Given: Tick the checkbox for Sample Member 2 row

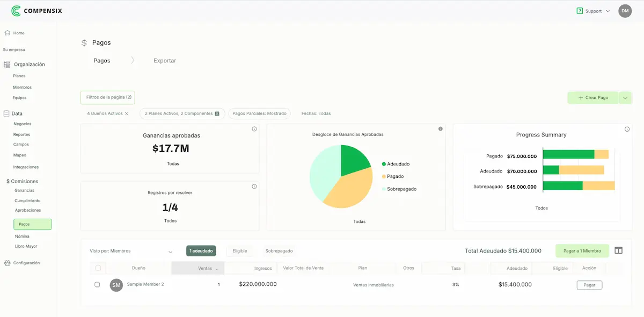Looking at the screenshot, I should coord(98,285).
